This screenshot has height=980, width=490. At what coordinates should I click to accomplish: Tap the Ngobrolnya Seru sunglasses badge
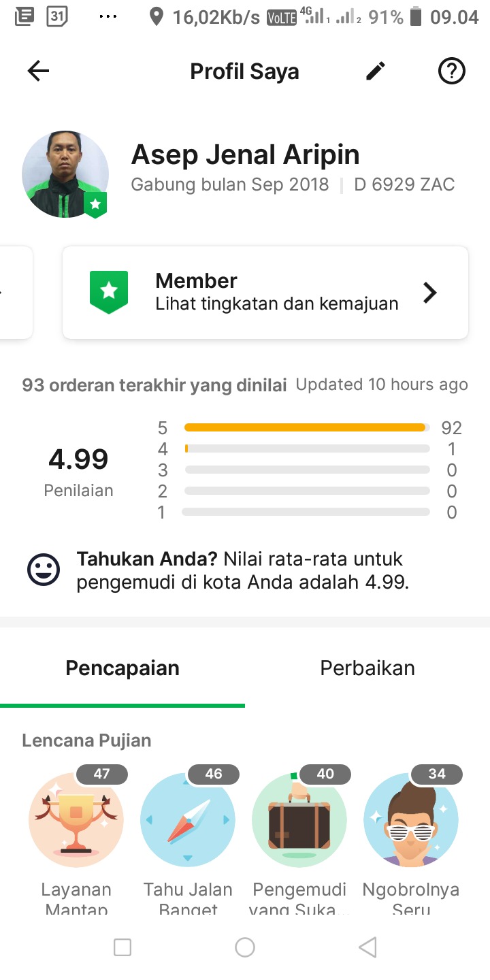click(411, 819)
